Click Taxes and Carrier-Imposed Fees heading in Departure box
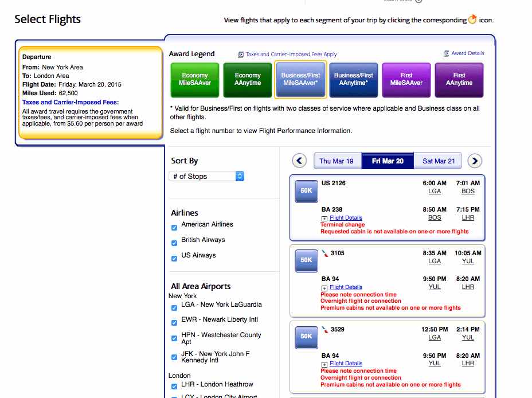 [71, 102]
